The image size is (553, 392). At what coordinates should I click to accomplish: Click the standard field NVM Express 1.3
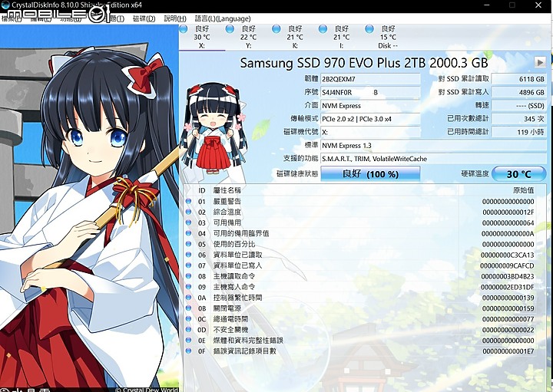[433, 146]
